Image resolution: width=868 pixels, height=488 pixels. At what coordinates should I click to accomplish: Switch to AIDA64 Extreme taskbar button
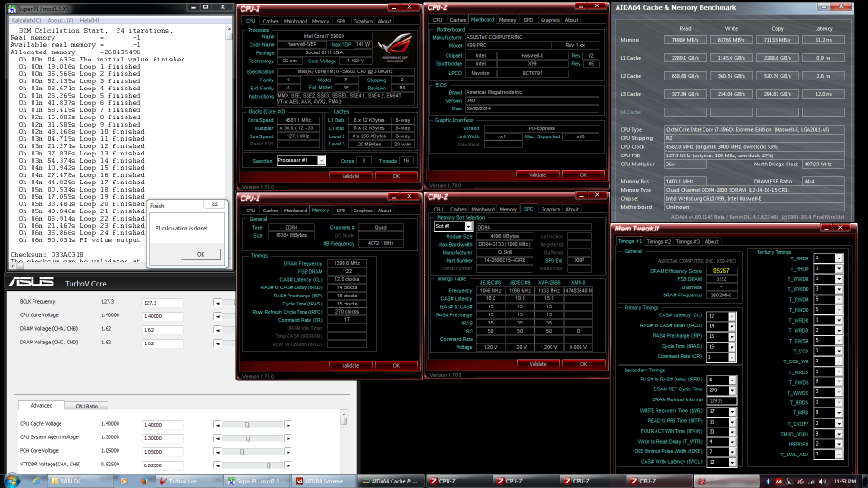click(x=325, y=482)
